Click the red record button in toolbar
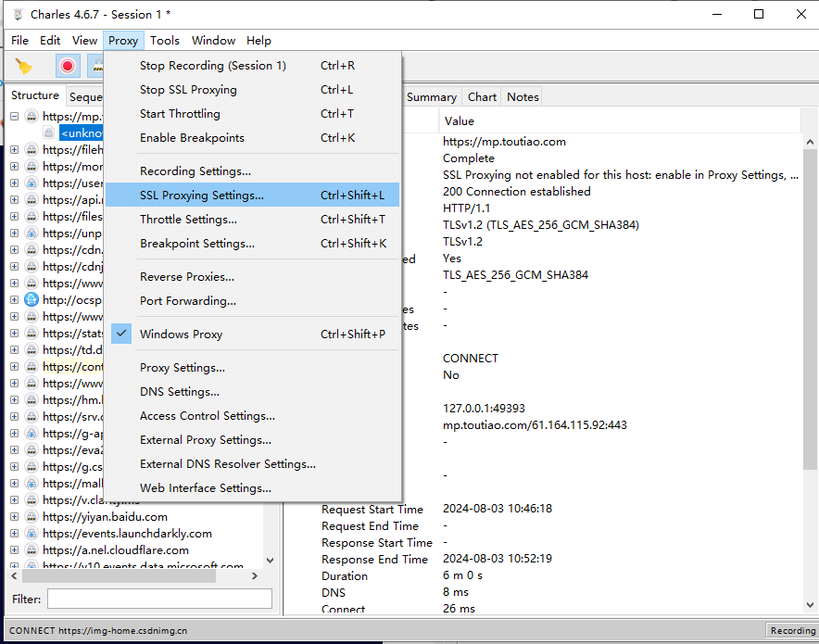The image size is (819, 644). point(68,66)
